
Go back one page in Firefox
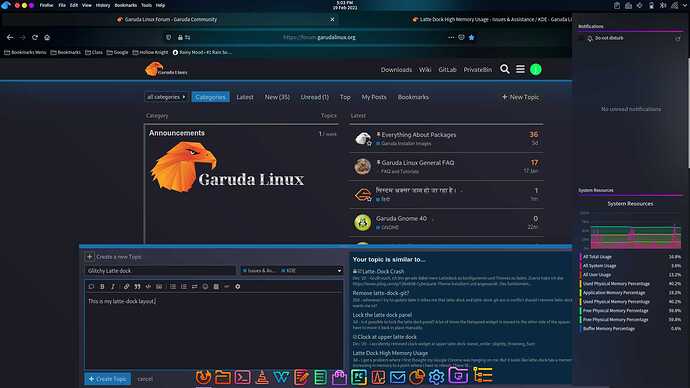click(10, 37)
